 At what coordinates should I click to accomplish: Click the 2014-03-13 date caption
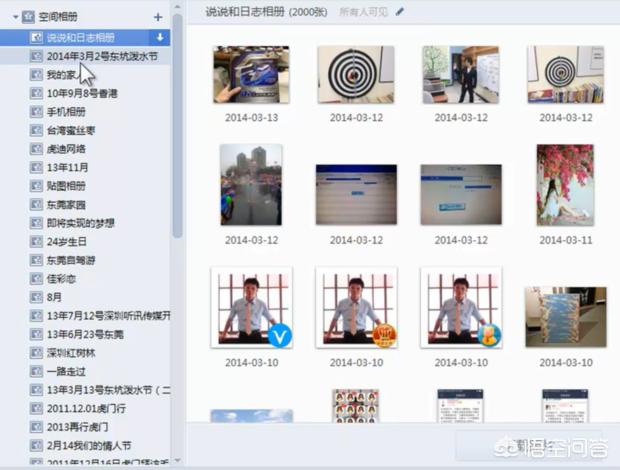[251, 118]
